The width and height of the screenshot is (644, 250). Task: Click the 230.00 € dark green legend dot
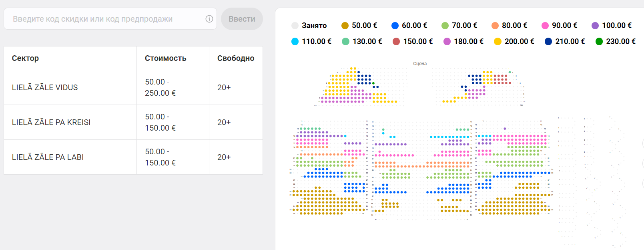599,42
